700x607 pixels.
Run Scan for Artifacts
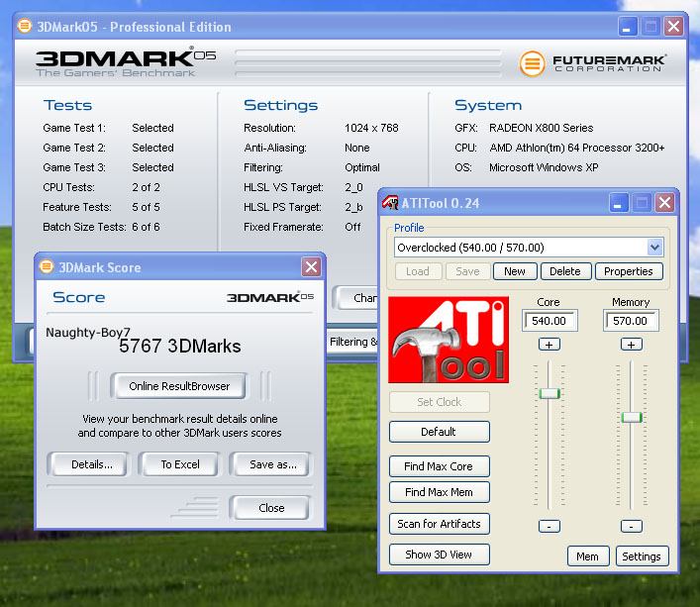[x=440, y=524]
